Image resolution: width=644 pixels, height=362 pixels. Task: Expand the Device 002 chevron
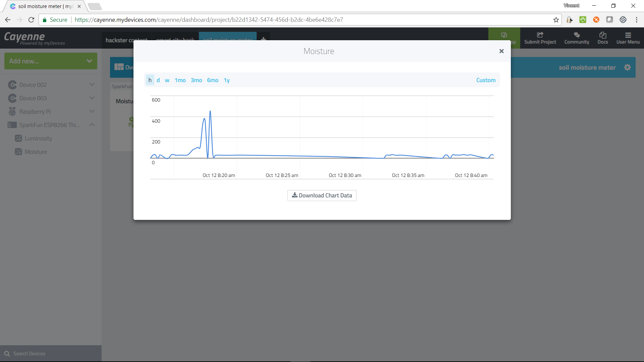(x=92, y=85)
